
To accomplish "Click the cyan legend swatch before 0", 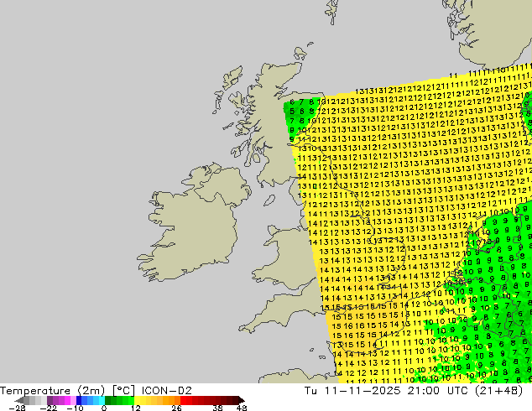I will [x=102, y=400].
